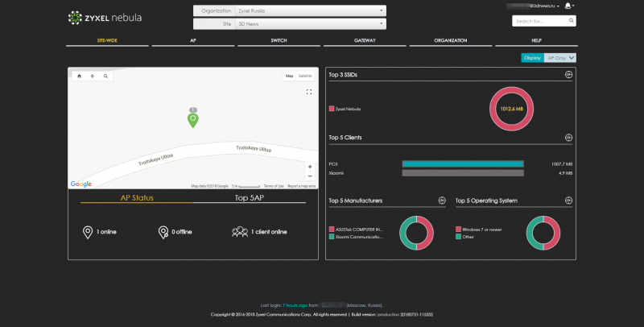The image size is (644, 327).
Task: Click the Top 5 Operating System donut chart
Action: (543, 233)
